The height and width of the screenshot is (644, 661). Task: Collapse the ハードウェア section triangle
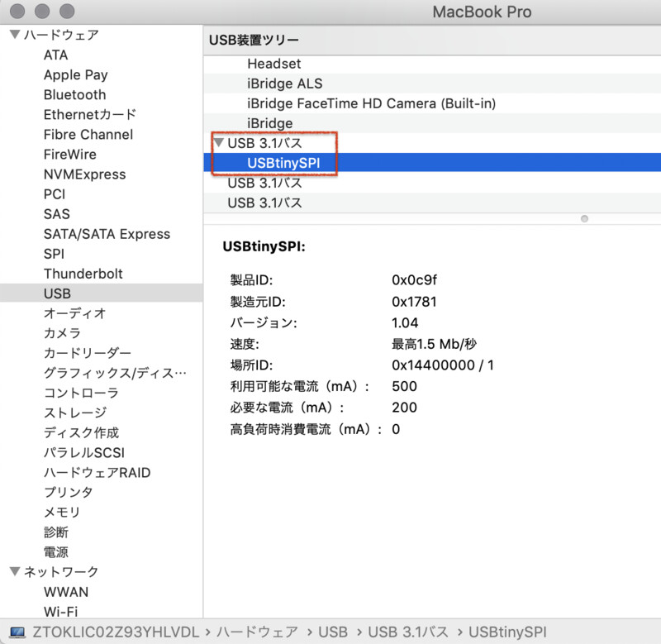[15, 34]
